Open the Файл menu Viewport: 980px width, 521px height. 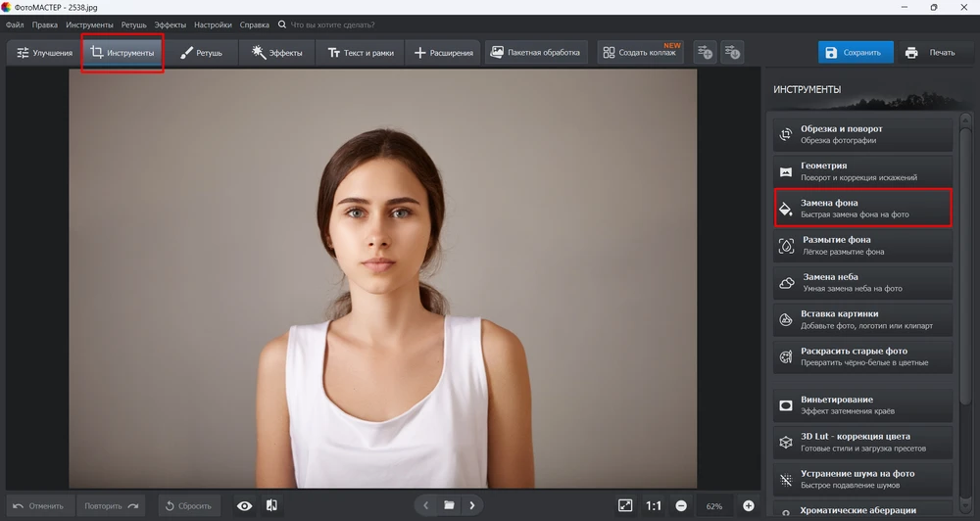point(15,24)
